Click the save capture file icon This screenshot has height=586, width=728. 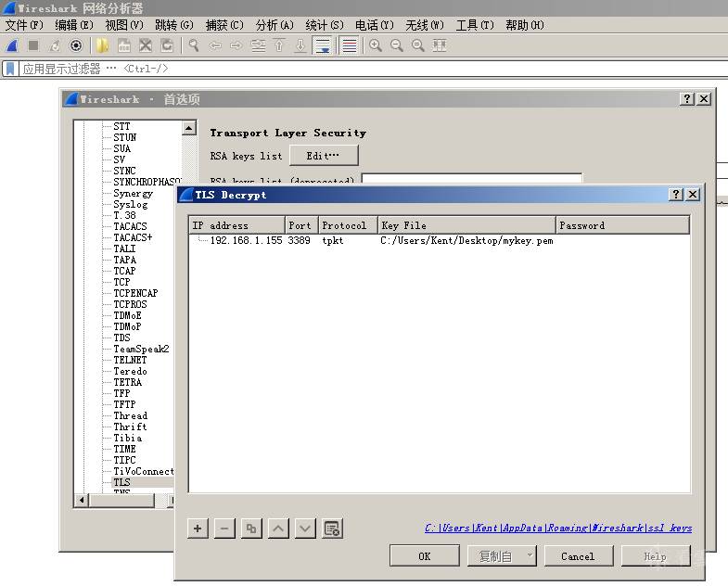click(x=123, y=45)
